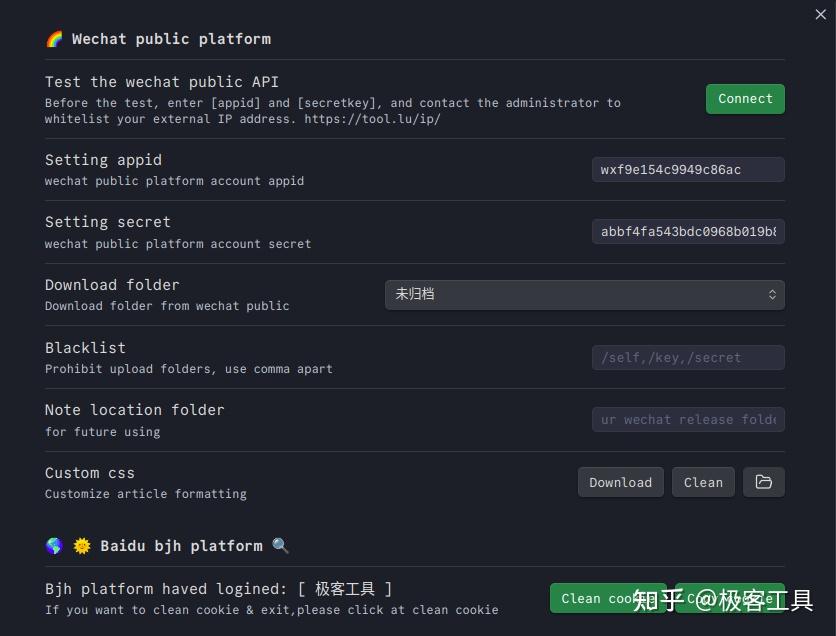Click 'for future using' description
This screenshot has width=836, height=636.
[x=102, y=431]
